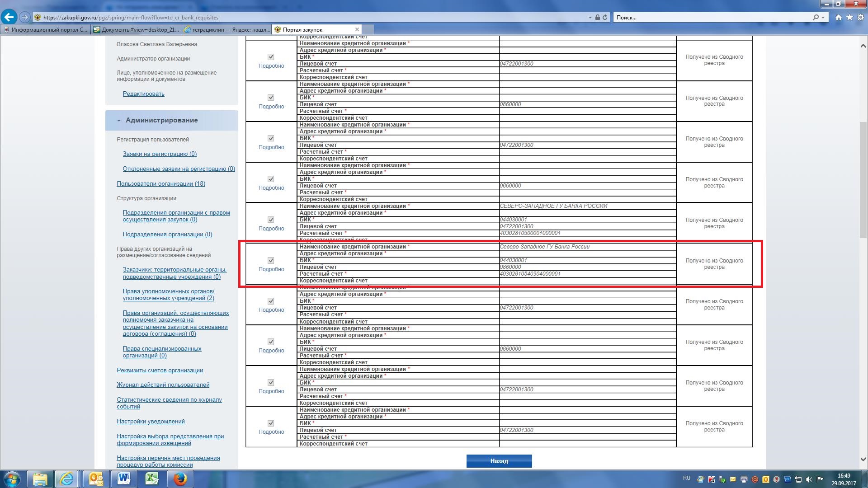This screenshot has width=868, height=488.
Task: Close the Портал закупок tab
Action: 357,29
